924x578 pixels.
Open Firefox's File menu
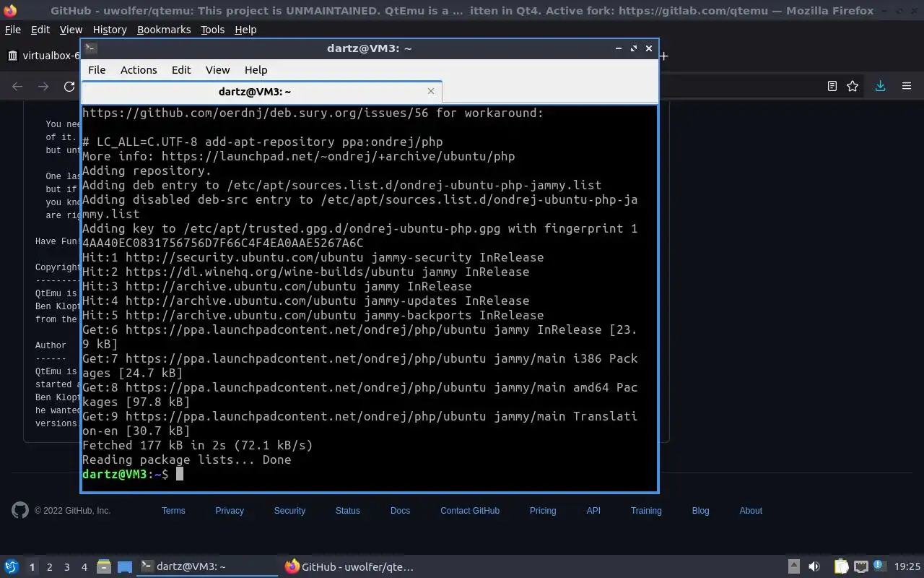pos(13,30)
